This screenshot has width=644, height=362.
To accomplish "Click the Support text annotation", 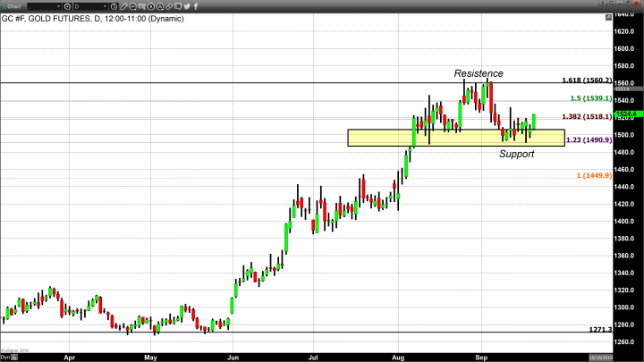I will (x=517, y=154).
